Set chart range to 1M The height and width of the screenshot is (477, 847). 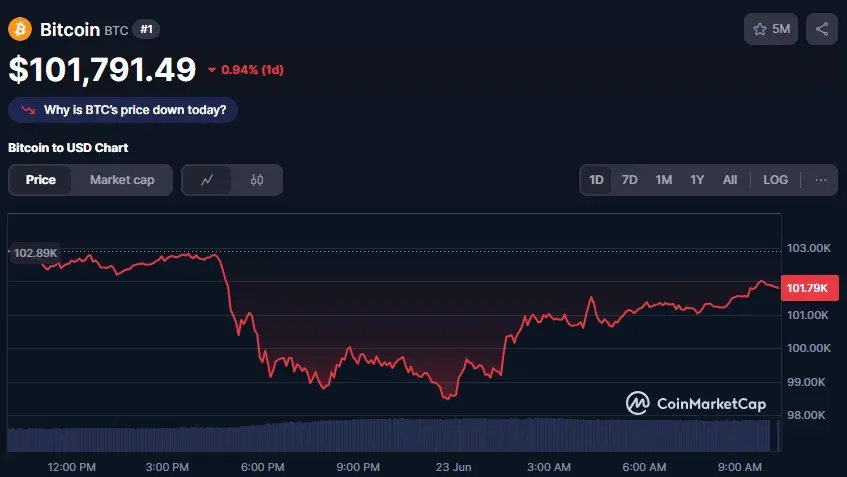point(664,180)
